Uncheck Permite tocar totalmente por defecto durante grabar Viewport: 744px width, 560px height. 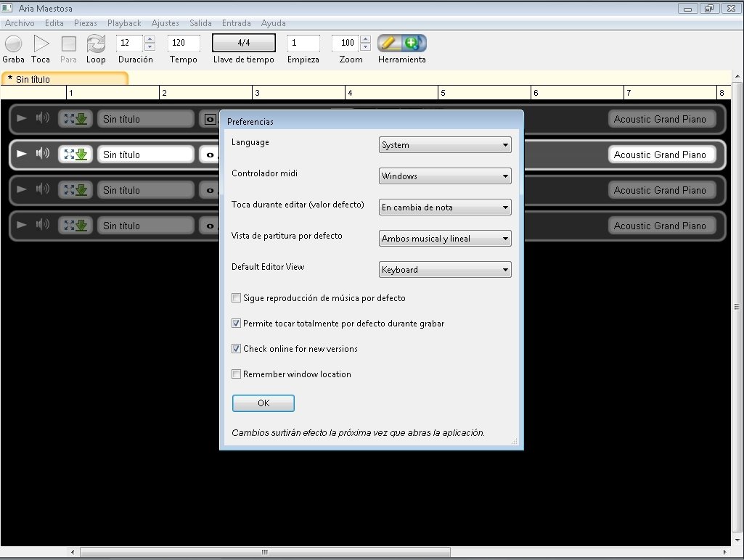coord(236,324)
